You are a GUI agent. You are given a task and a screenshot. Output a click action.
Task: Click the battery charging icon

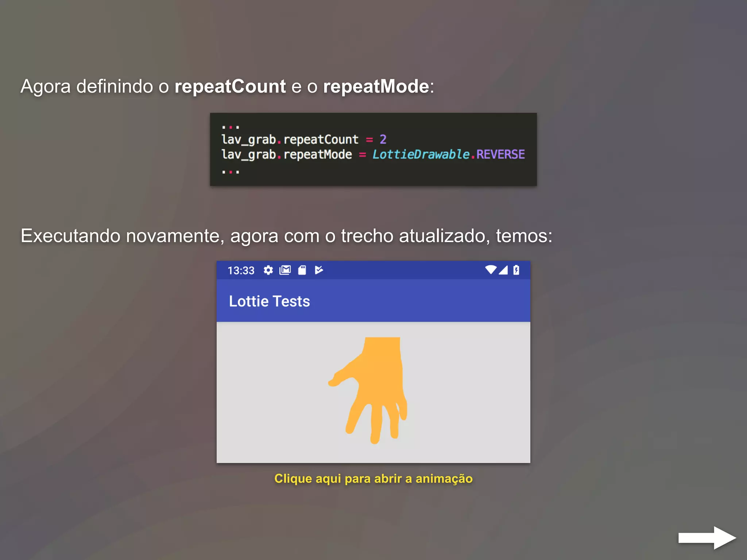click(516, 270)
